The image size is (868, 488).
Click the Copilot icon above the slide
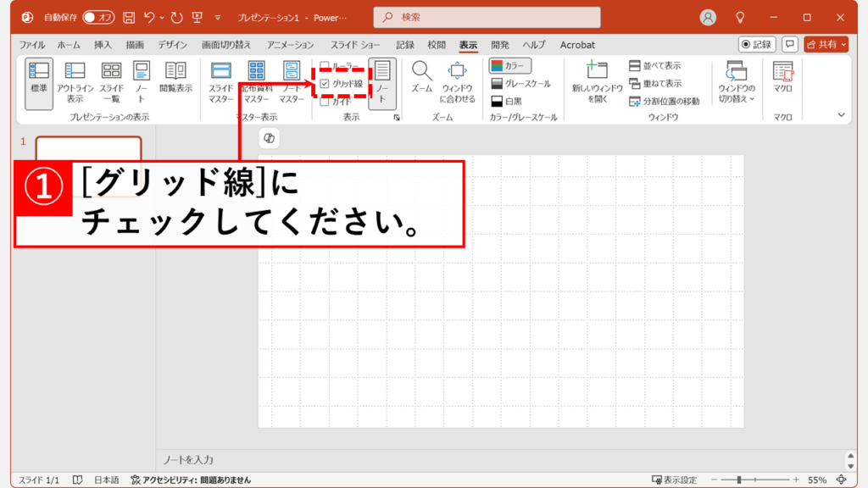coord(269,138)
